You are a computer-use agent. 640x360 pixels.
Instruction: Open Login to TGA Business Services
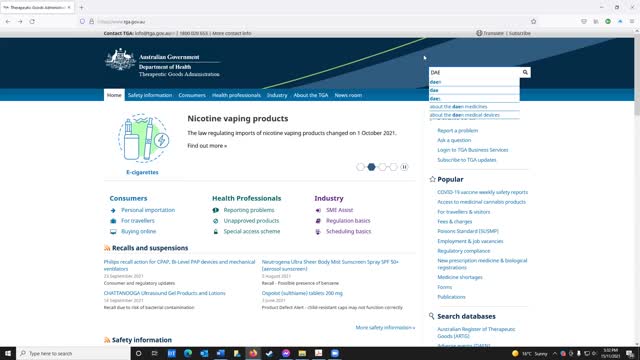pyautogui.click(x=473, y=150)
